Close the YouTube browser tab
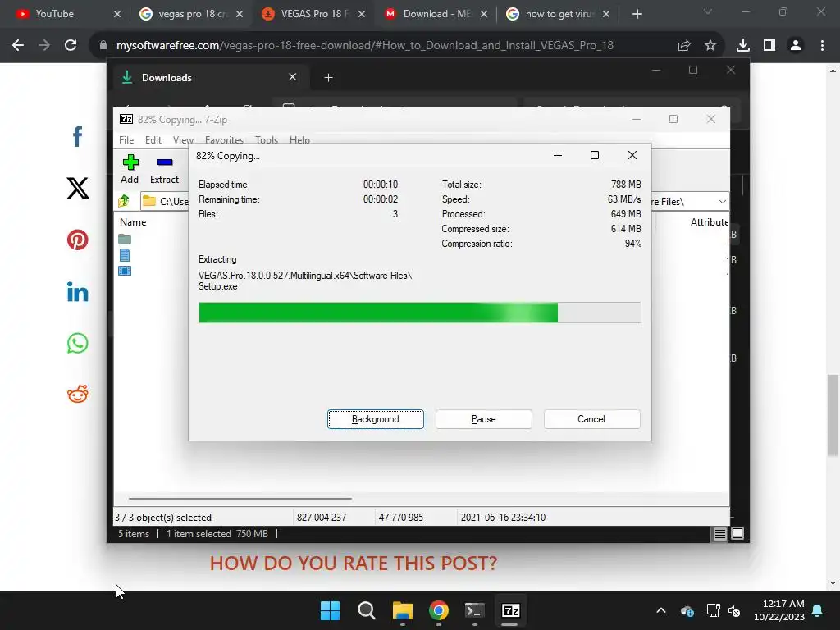The width and height of the screenshot is (840, 630). click(x=117, y=14)
